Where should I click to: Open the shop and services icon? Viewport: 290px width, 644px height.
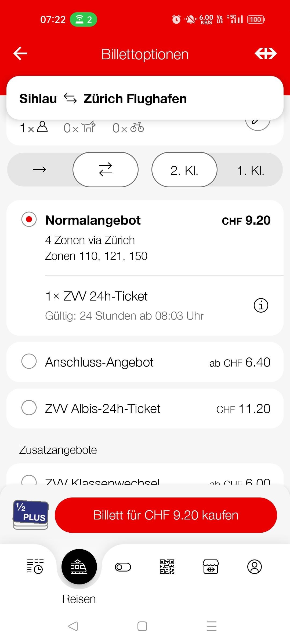(x=211, y=566)
